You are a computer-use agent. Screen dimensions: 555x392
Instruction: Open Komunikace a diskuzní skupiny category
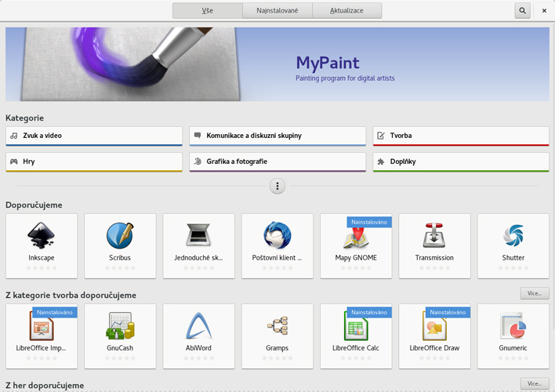pos(277,136)
